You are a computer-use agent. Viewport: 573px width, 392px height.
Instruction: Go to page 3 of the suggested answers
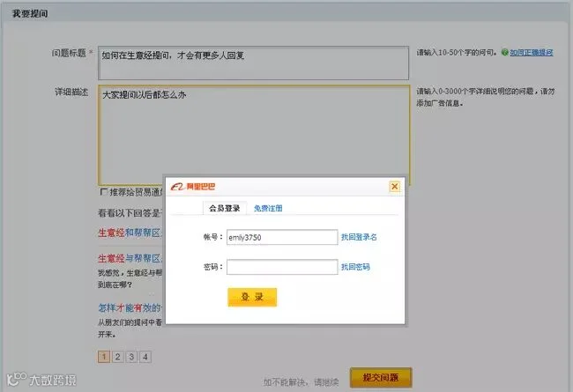point(131,357)
